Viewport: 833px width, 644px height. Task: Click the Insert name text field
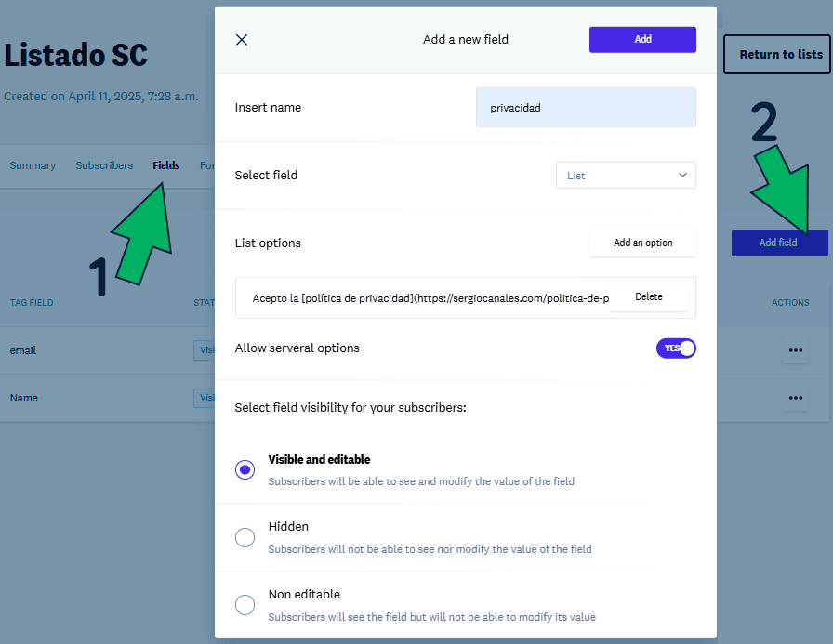point(585,108)
